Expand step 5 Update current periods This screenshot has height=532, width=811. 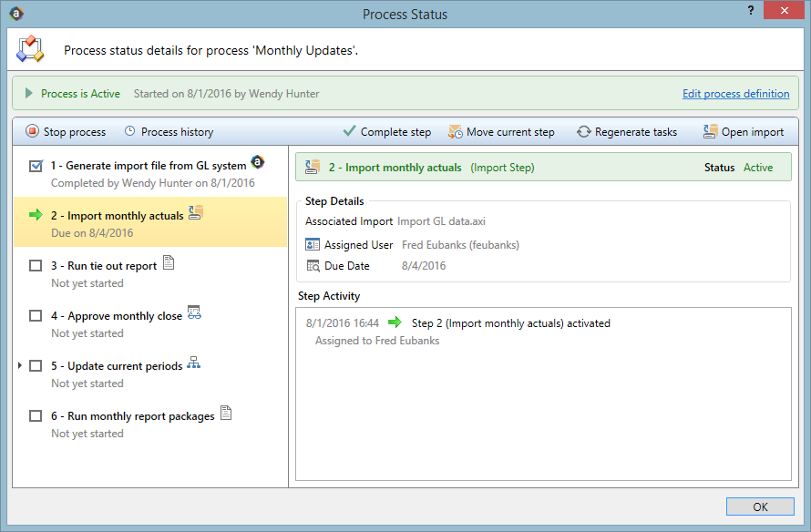20,365
